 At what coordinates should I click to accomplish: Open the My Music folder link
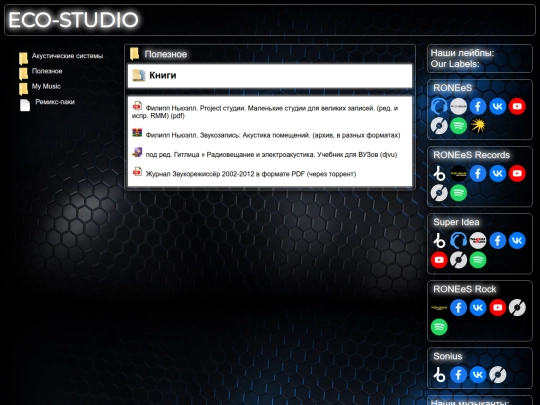[x=46, y=86]
